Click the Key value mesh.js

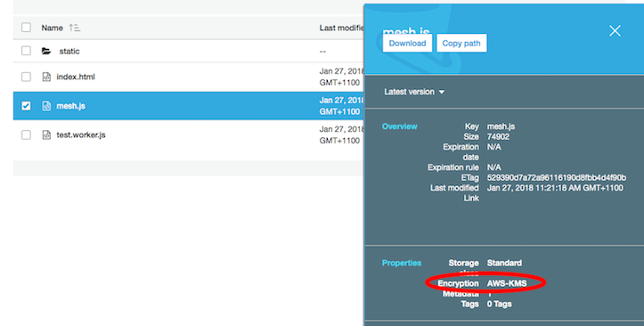[x=501, y=126]
